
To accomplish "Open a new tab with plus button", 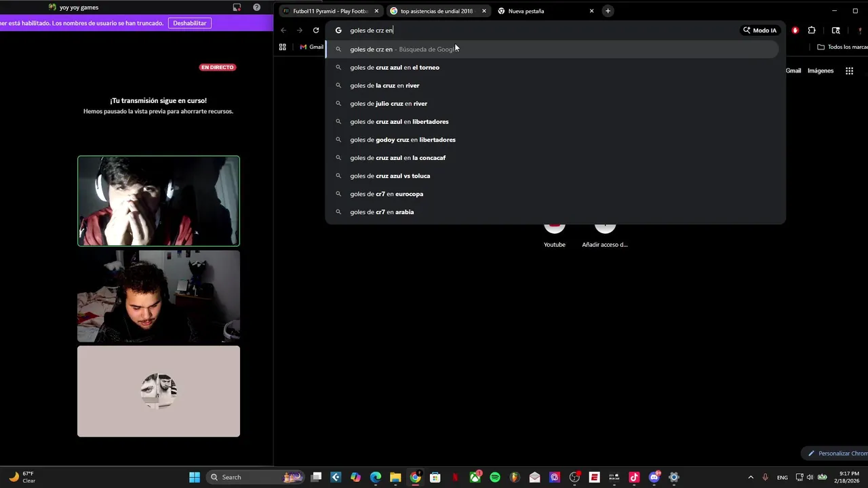I will 608,11.
